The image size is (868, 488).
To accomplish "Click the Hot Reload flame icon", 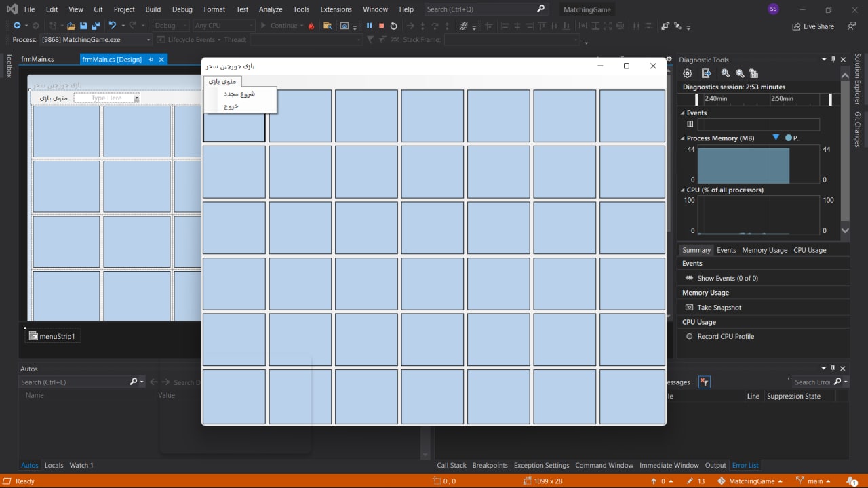I will (311, 26).
